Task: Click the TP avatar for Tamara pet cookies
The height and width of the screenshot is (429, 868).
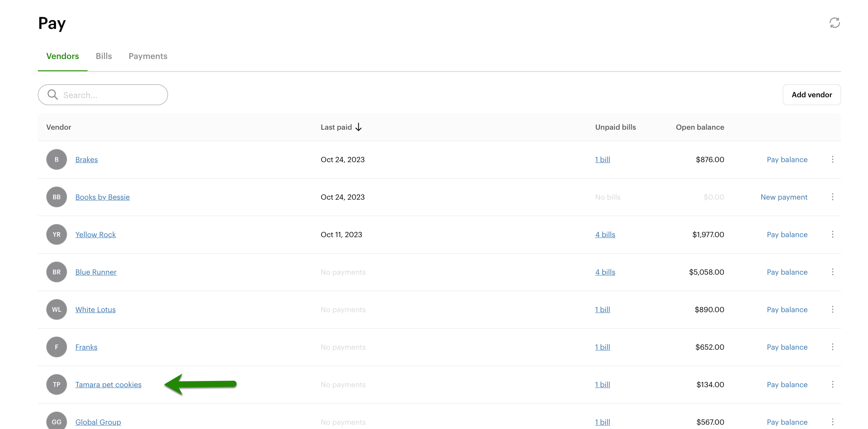Action: click(57, 384)
